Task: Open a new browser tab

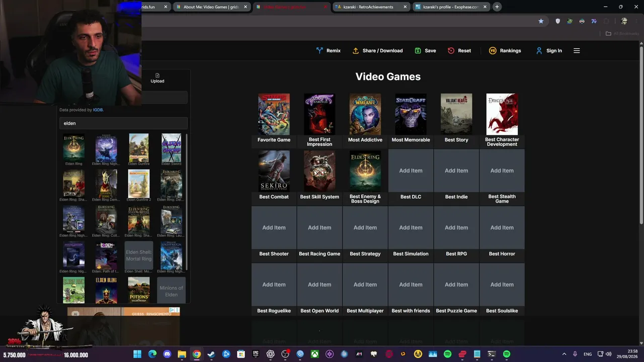Action: tap(497, 7)
